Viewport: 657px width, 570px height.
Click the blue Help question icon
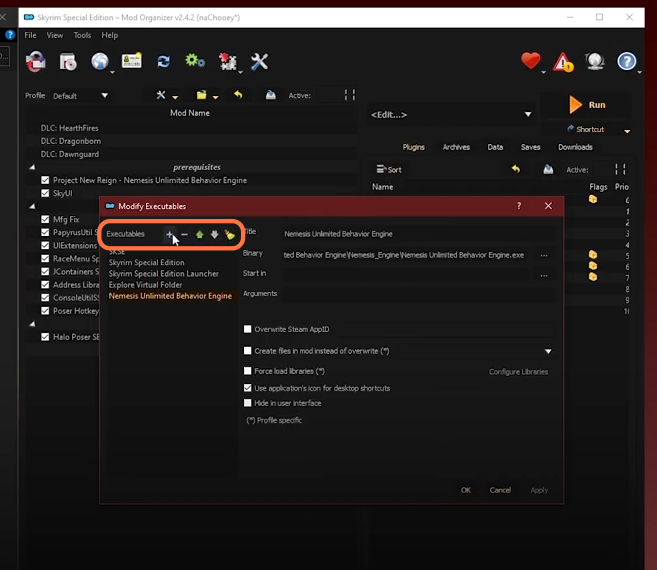627,62
